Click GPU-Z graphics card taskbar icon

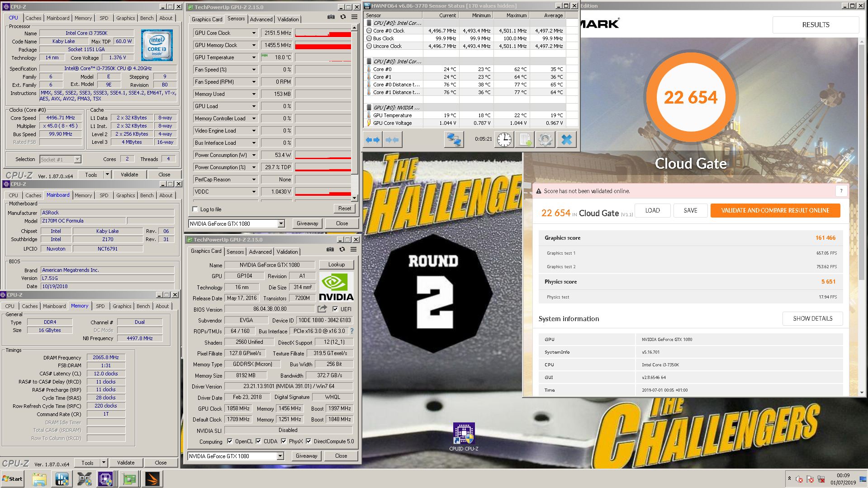[x=129, y=479]
